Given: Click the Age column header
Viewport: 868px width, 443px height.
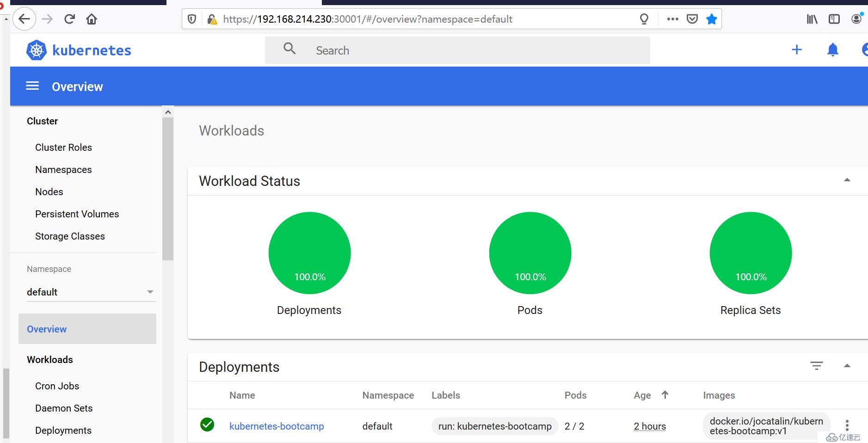Looking at the screenshot, I should (642, 395).
